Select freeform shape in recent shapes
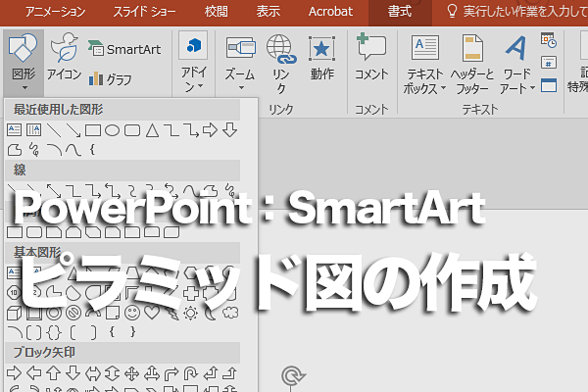The height and width of the screenshot is (392, 588). pyautogui.click(x=15, y=150)
